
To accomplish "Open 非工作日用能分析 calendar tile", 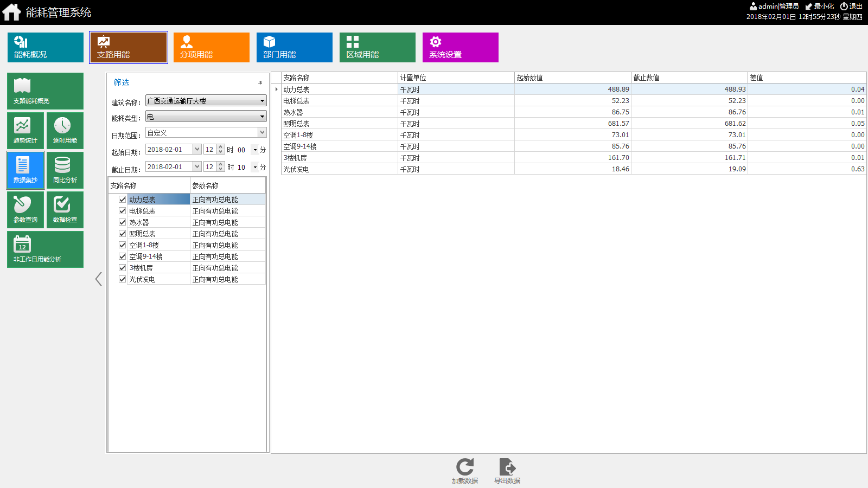I will point(46,249).
